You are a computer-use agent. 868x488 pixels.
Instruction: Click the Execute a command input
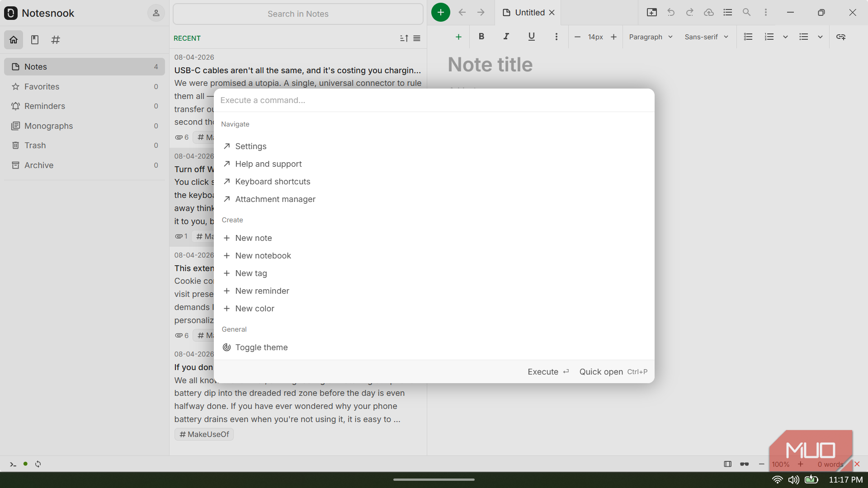(x=434, y=100)
